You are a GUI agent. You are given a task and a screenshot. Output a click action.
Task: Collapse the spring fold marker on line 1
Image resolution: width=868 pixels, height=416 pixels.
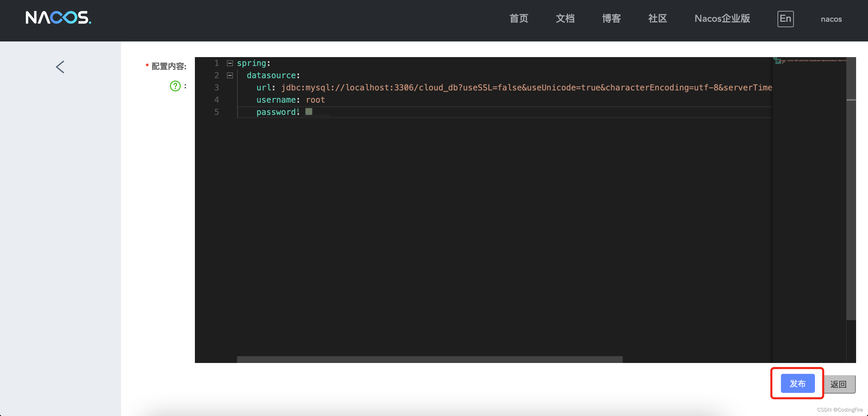[x=230, y=63]
